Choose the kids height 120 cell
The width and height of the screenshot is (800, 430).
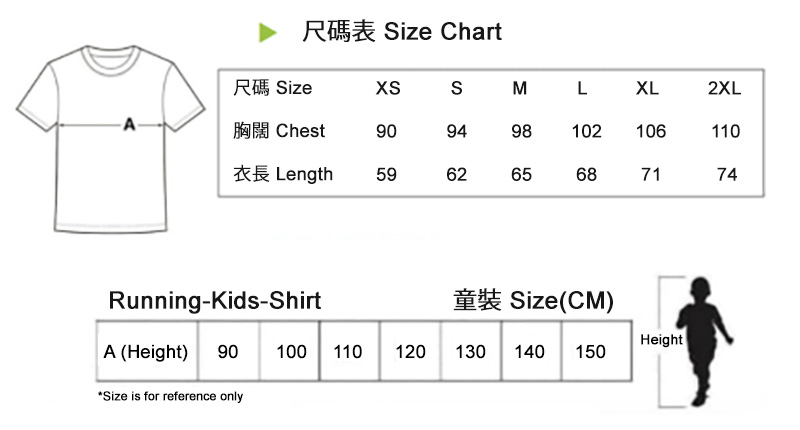point(410,352)
